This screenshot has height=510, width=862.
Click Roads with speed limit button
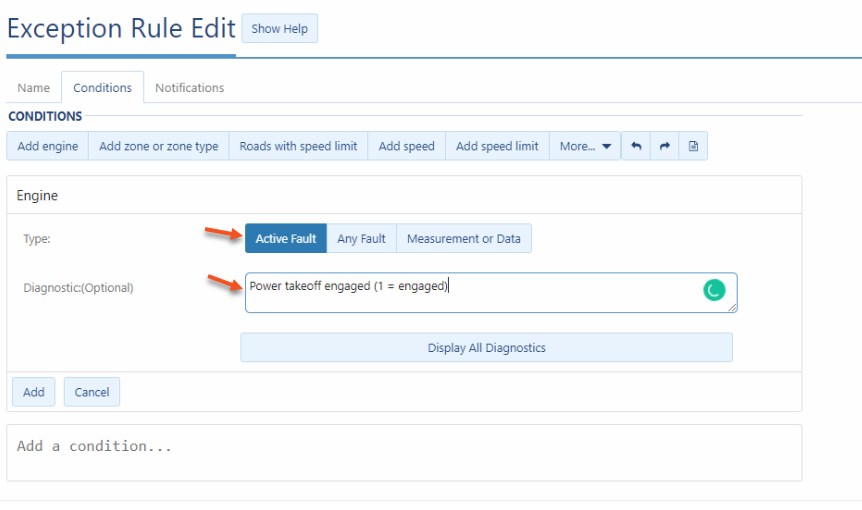[x=298, y=146]
